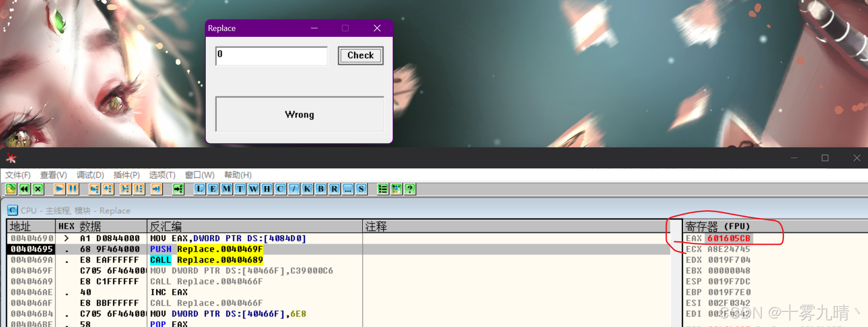This screenshot has width=868, height=327.
Task: Open Handles window with H button
Action: pyautogui.click(x=267, y=189)
